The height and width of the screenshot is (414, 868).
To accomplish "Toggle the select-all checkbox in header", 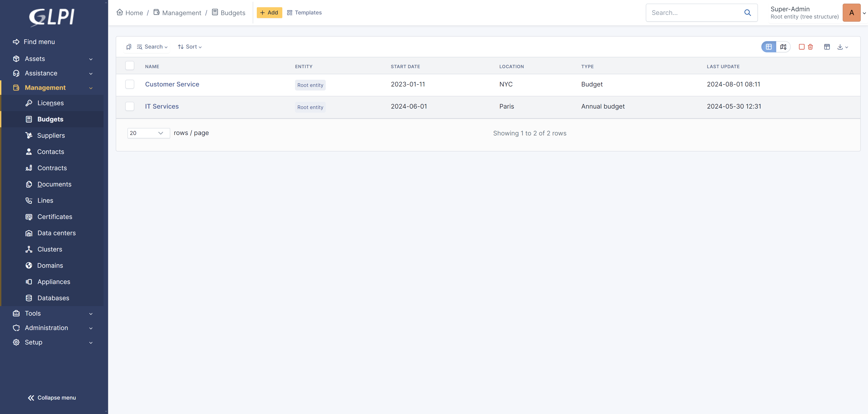I will click(x=130, y=66).
